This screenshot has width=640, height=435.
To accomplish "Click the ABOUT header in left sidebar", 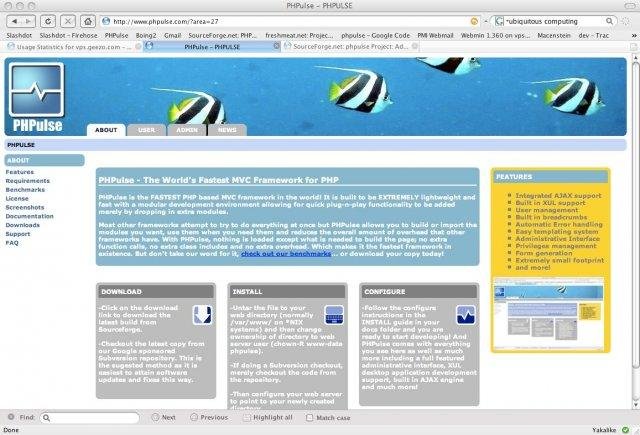I will click(x=44, y=160).
